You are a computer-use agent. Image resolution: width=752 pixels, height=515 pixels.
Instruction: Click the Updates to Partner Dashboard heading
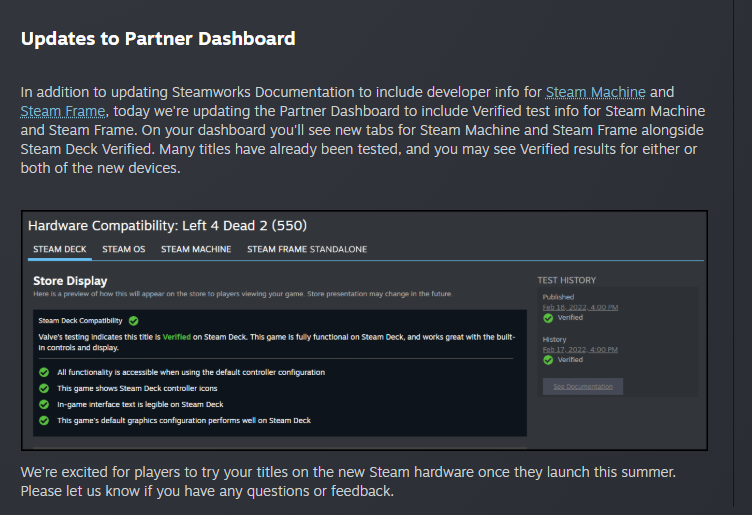tap(158, 39)
